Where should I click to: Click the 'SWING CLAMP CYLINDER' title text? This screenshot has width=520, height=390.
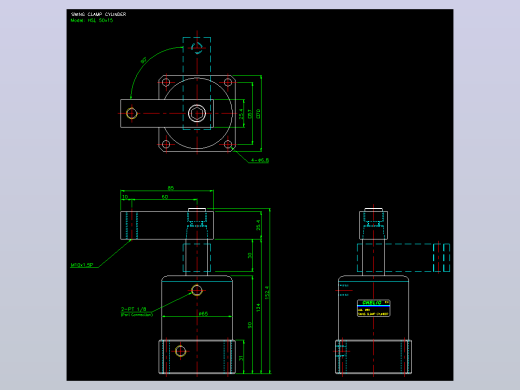98,14
